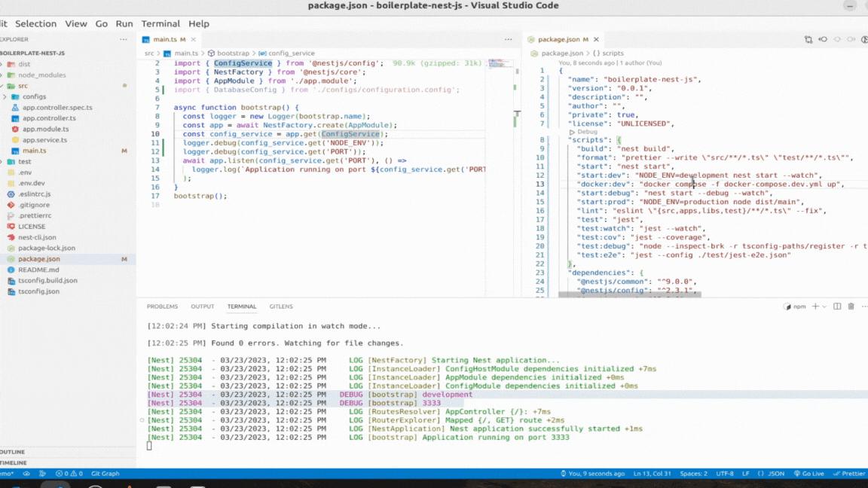Viewport: 868px width, 488px height.
Task: Click the open changes compare icon in editor toolbar
Action: (x=808, y=39)
